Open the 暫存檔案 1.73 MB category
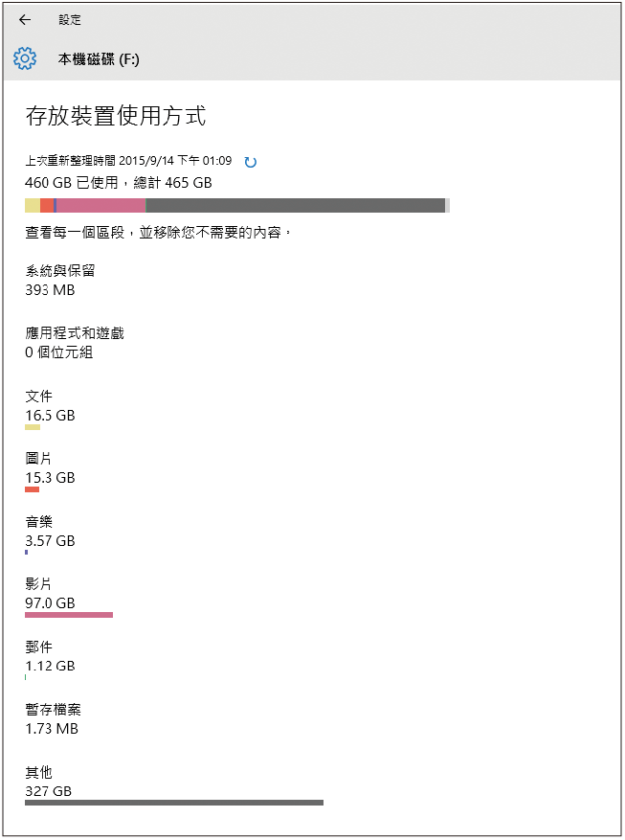625x840 pixels. click(x=53, y=719)
